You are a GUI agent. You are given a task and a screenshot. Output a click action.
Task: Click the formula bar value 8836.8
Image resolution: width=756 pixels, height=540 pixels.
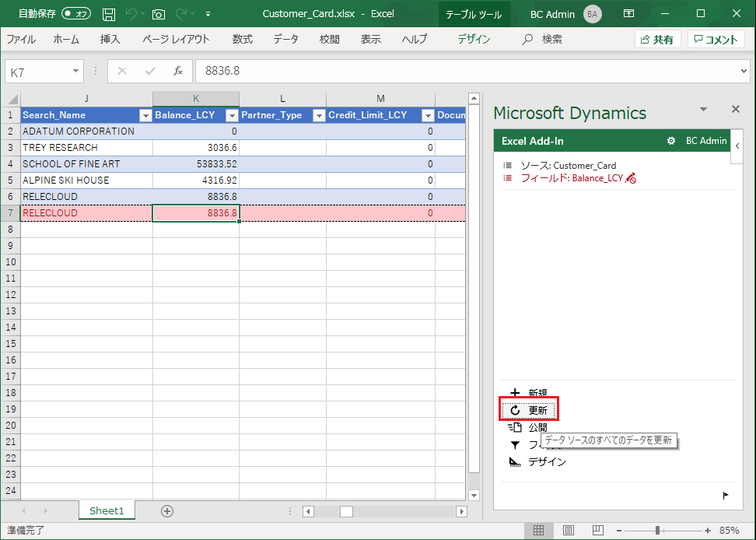(222, 71)
